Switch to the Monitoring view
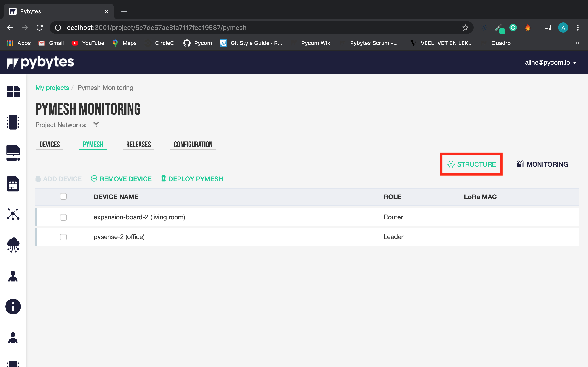The height and width of the screenshot is (367, 588). (542, 164)
